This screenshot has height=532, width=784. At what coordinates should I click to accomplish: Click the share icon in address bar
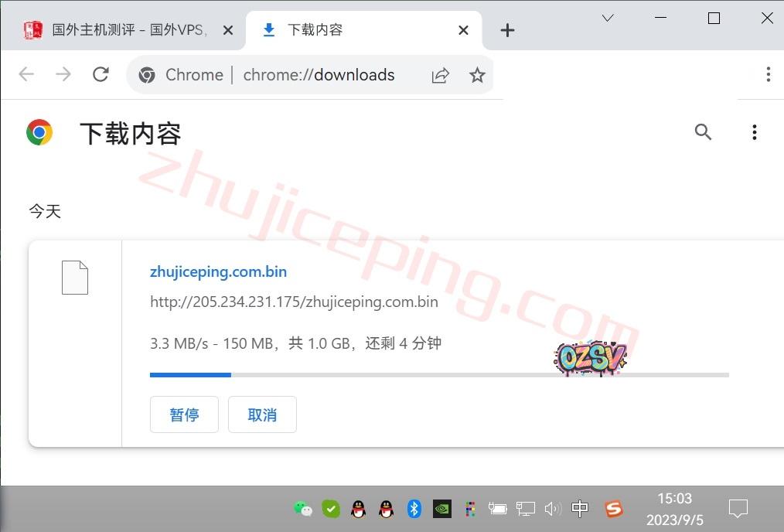[x=440, y=75]
